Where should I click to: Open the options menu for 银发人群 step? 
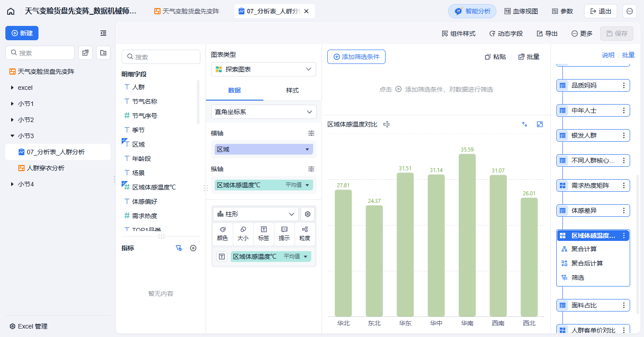(624, 135)
